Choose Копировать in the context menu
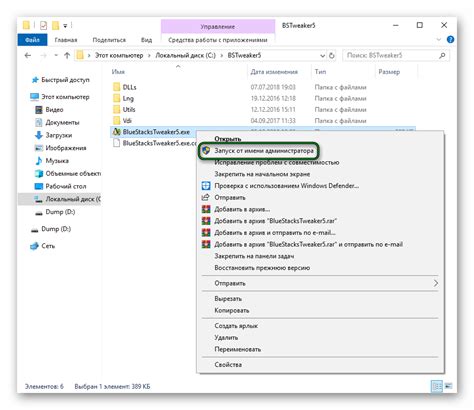Screen dimensions: 474x410 point(232,311)
